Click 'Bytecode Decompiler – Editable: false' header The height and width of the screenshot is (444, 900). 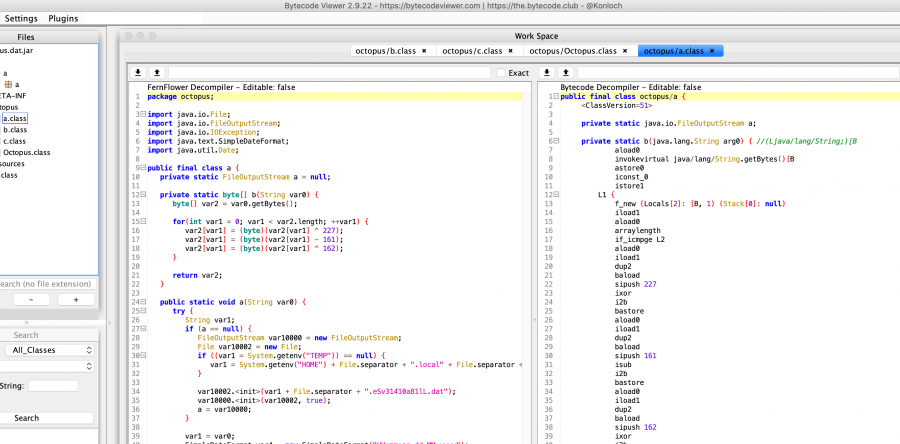pyautogui.click(x=631, y=87)
